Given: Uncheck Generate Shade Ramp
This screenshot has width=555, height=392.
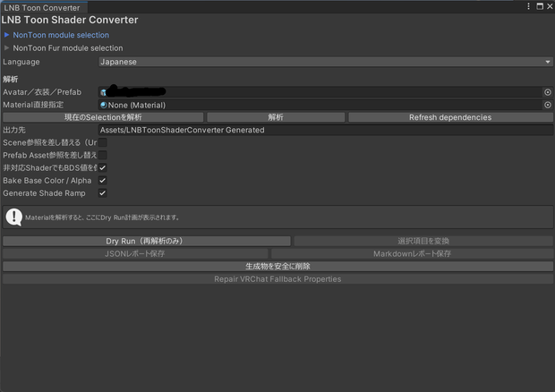Looking at the screenshot, I should (x=103, y=193).
